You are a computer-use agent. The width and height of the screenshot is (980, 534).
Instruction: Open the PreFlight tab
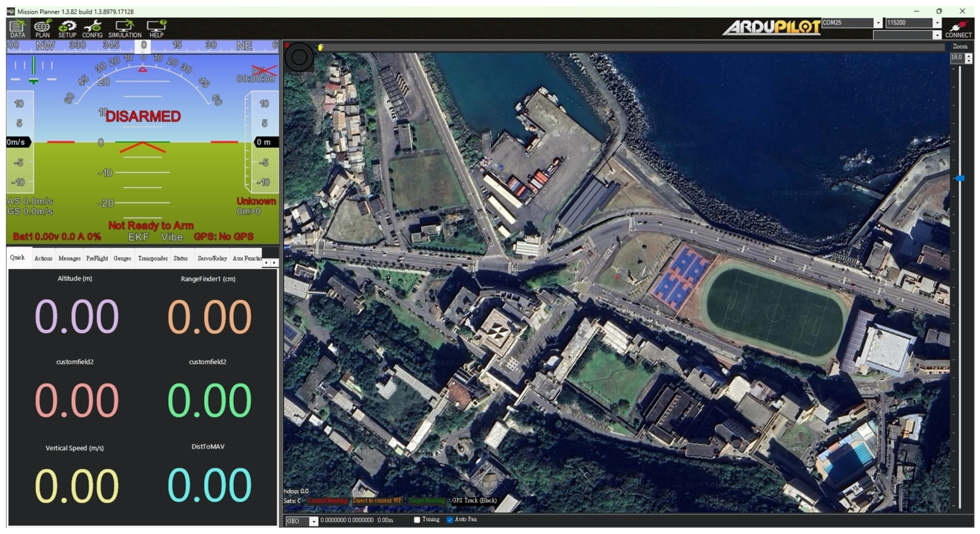coord(97,258)
